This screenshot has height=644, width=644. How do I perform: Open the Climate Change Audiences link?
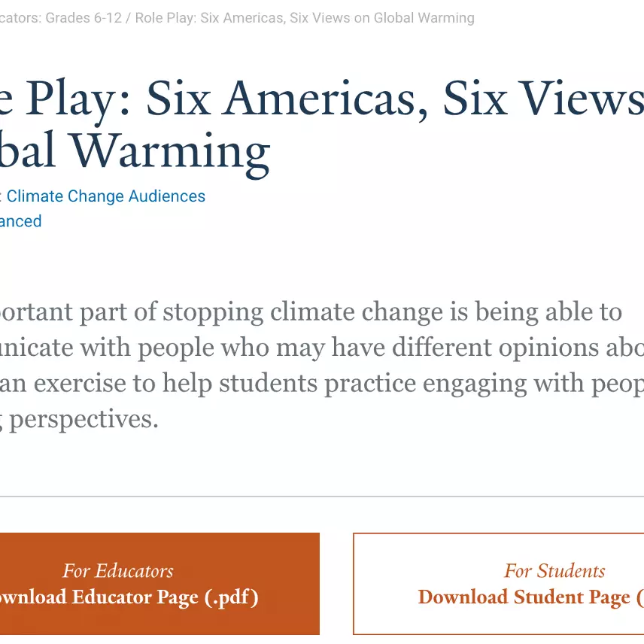[105, 196]
